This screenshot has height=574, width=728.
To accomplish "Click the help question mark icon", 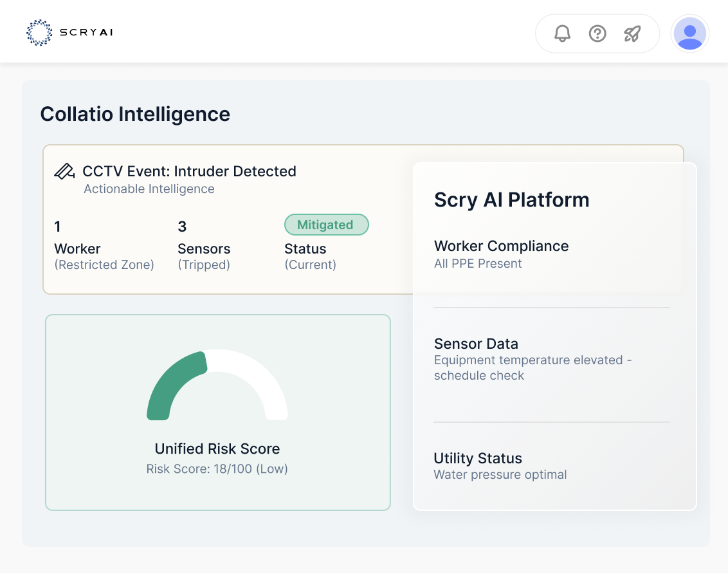I will coord(597,33).
